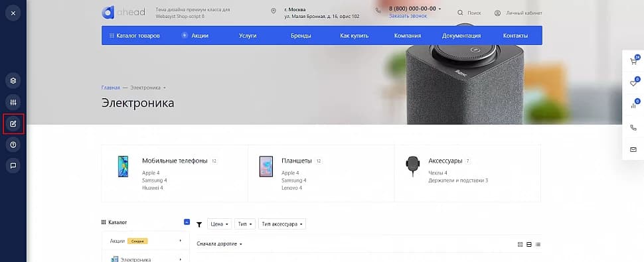644x262 pixels.
Task: Click the 8 (800) 000-00-00 phone number
Action: pyautogui.click(x=412, y=9)
